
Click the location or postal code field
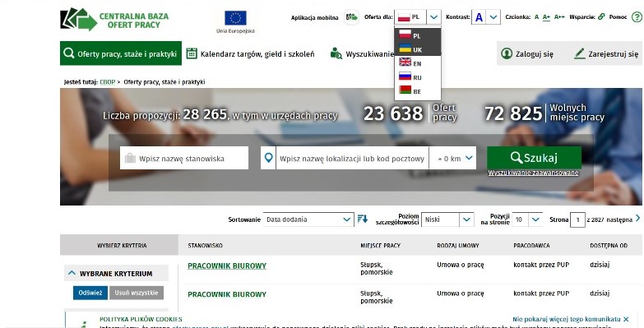click(x=352, y=158)
